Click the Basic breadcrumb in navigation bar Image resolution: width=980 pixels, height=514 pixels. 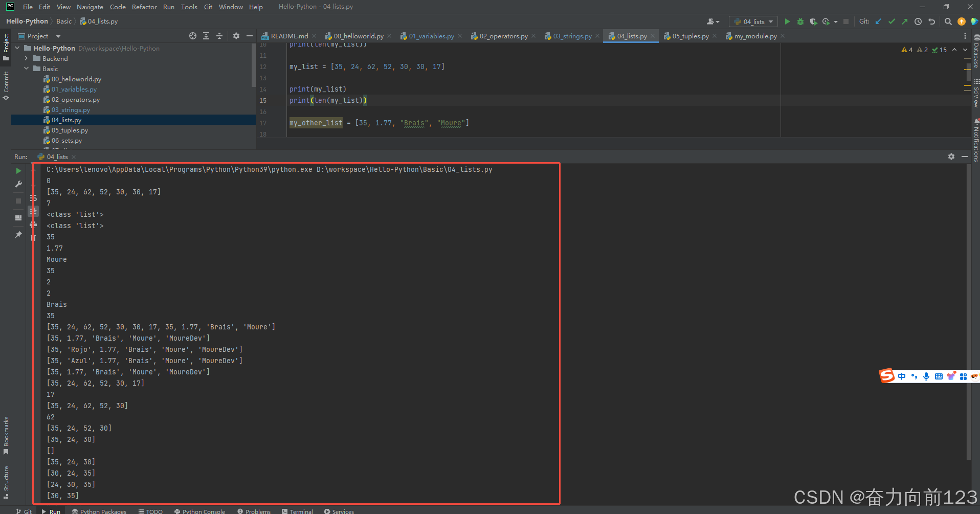click(x=64, y=21)
